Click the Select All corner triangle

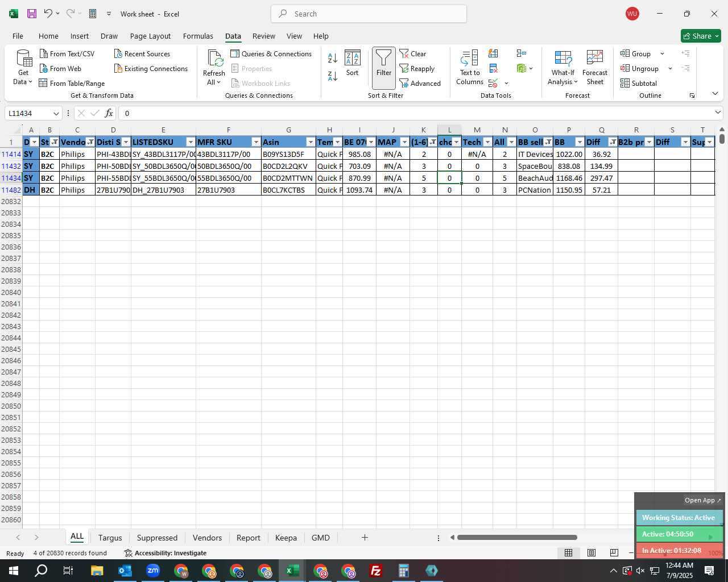tap(17, 131)
